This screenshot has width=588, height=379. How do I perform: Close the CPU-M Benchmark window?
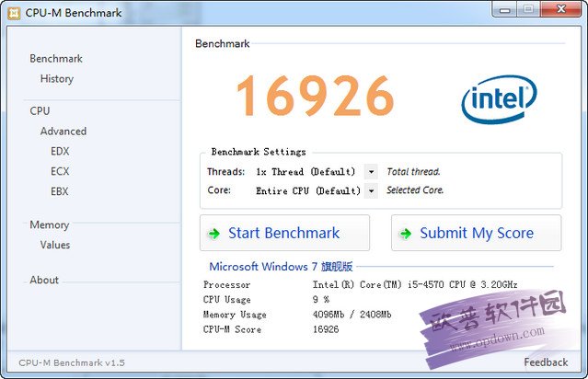pyautogui.click(x=560, y=9)
